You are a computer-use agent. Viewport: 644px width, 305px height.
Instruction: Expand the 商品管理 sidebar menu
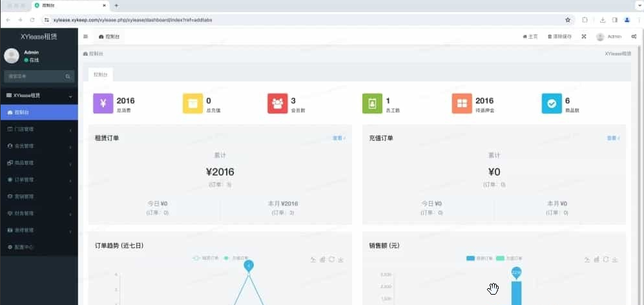tap(39, 163)
